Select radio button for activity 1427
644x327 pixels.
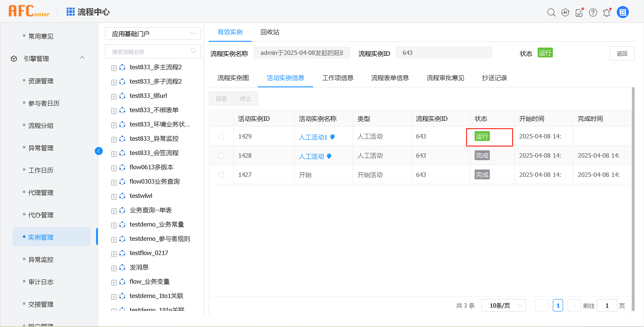click(x=221, y=175)
